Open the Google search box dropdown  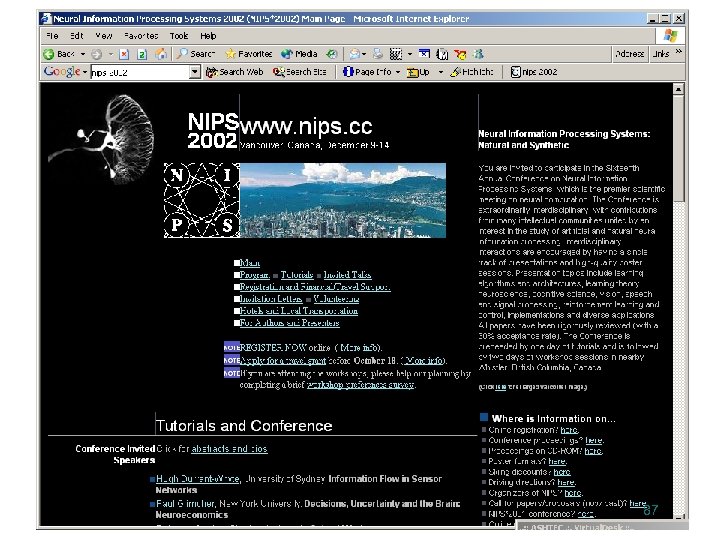click(195, 72)
